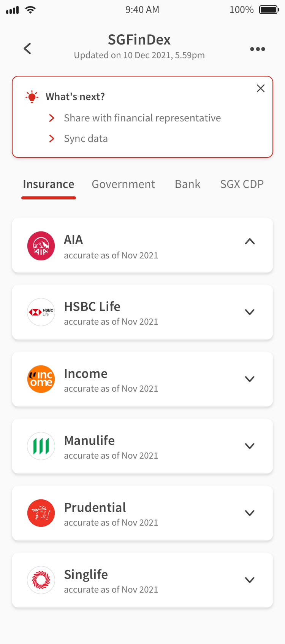Image resolution: width=285 pixels, height=644 pixels.
Task: Click the orange Income logo
Action: [41, 379]
